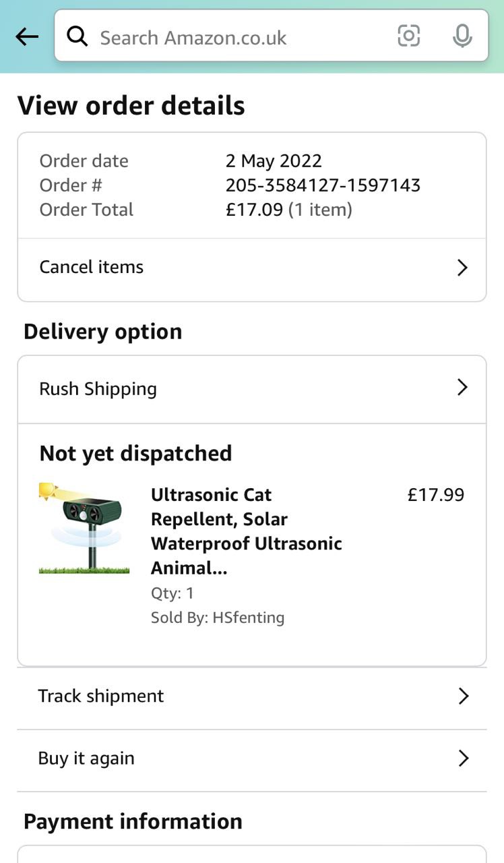Tap the back arrow icon

point(27,37)
